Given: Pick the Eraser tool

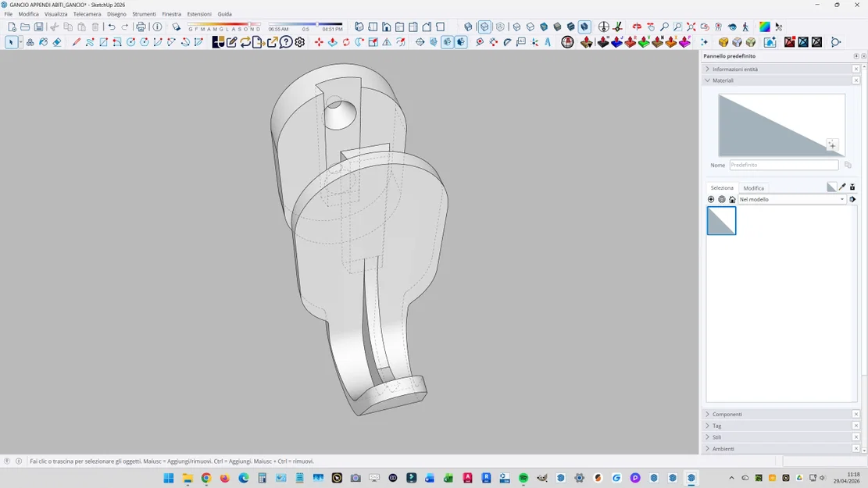Looking at the screenshot, I should click(x=57, y=42).
